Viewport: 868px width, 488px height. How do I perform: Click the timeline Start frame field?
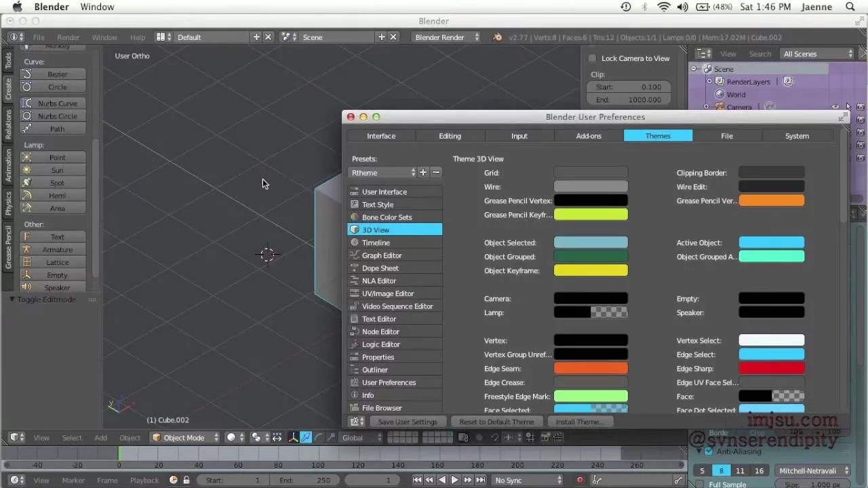pyautogui.click(x=234, y=480)
